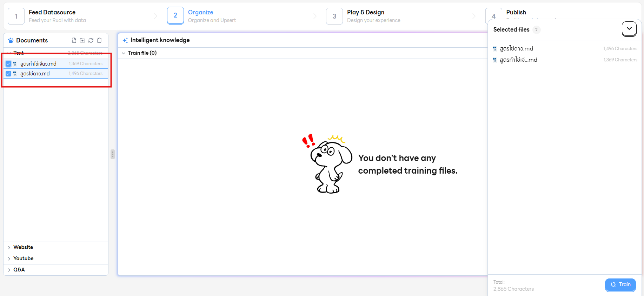The height and width of the screenshot is (296, 644).
Task: Expand the Youtube section
Action: 56,258
